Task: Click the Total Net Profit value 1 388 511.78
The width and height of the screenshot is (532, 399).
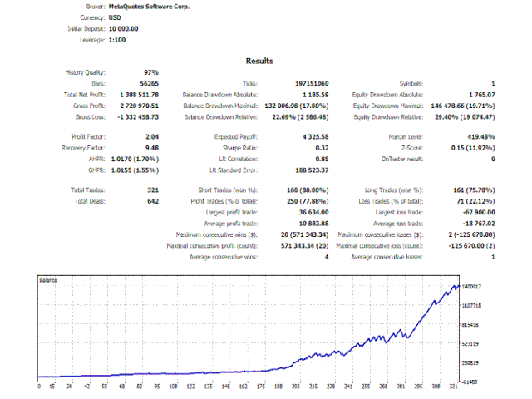Action: [139, 95]
